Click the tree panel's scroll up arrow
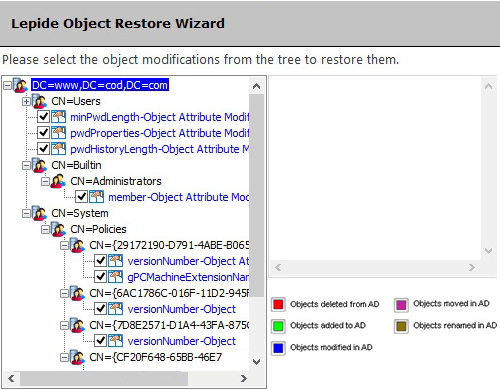The height and width of the screenshot is (390, 500). pos(256,86)
